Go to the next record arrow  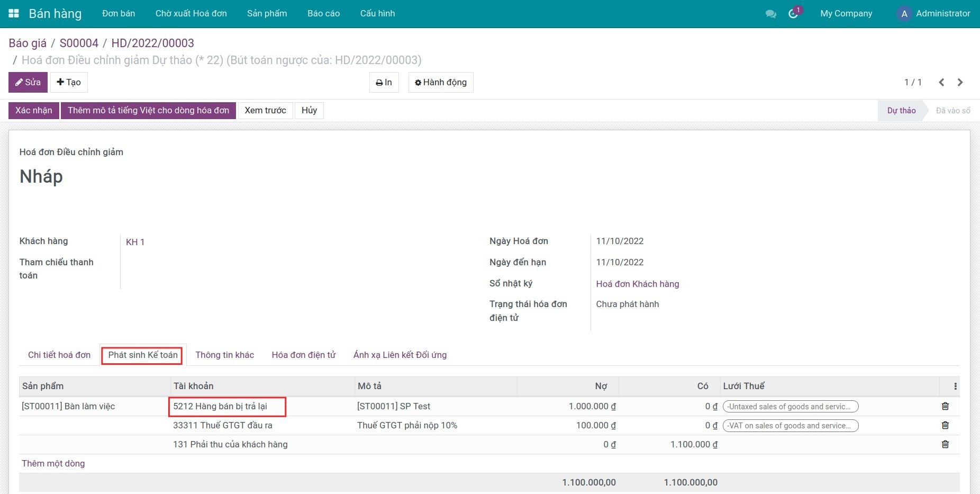tap(960, 82)
